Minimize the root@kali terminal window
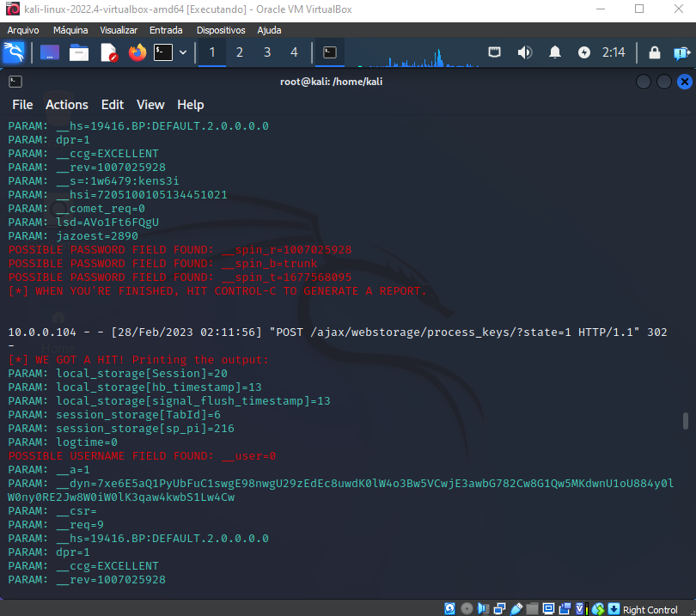 (x=644, y=82)
